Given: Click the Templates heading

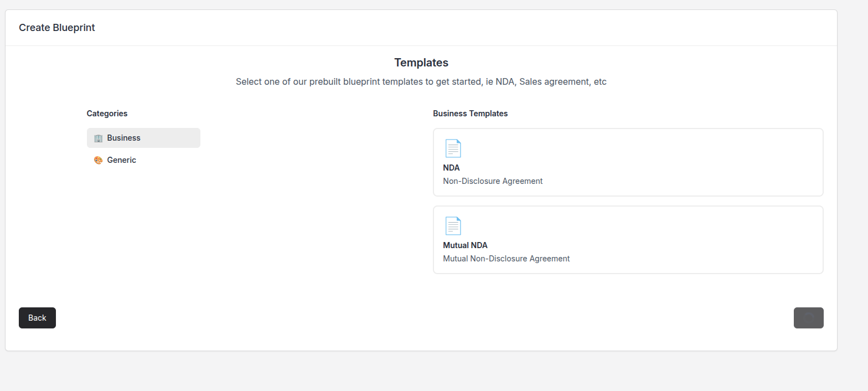Looking at the screenshot, I should point(421,63).
